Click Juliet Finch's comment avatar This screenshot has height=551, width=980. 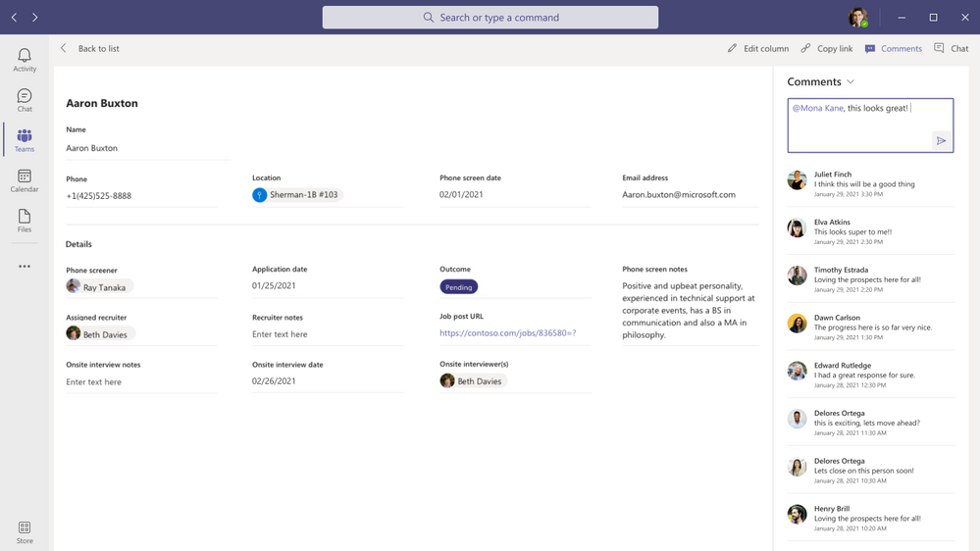click(797, 180)
